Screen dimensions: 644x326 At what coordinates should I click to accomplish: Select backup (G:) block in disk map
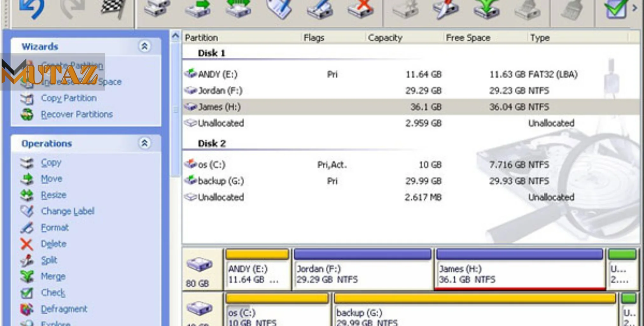tap(475, 309)
